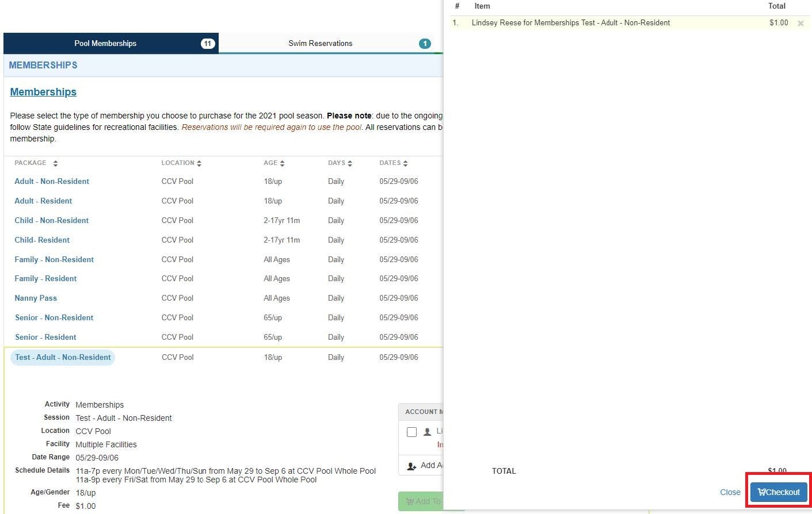The height and width of the screenshot is (514, 812).
Task: Check the account member checkbox
Action: click(x=411, y=432)
